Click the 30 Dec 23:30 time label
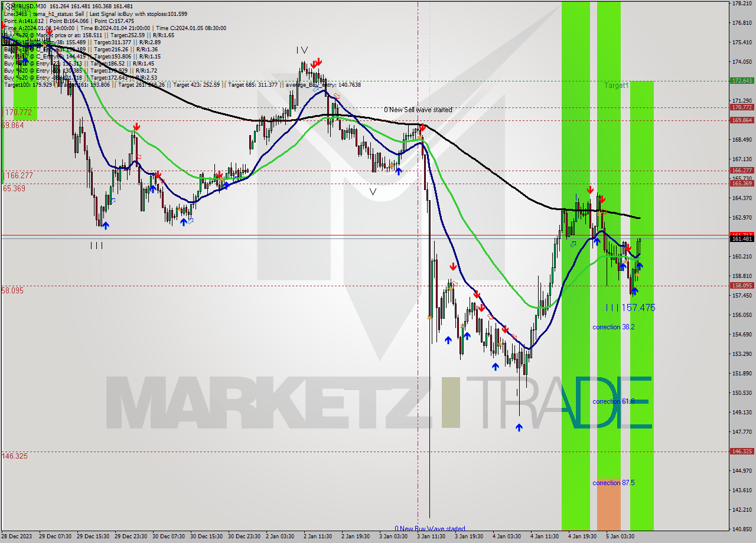 click(245, 537)
